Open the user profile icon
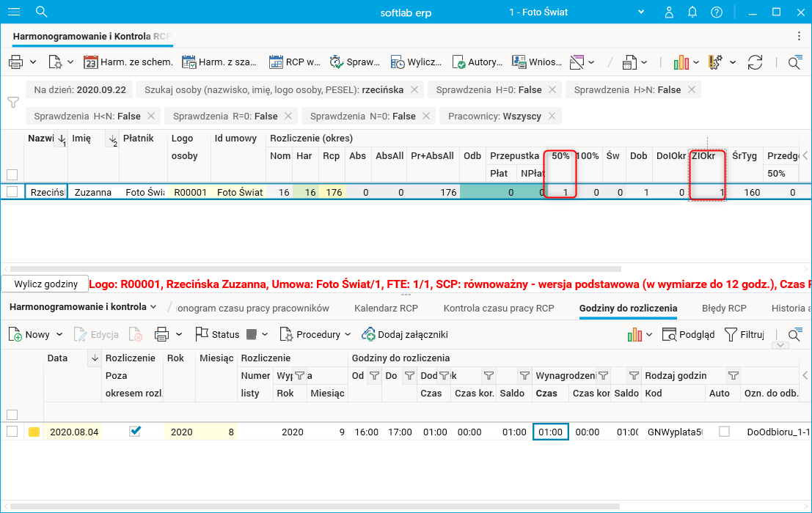 tap(669, 12)
